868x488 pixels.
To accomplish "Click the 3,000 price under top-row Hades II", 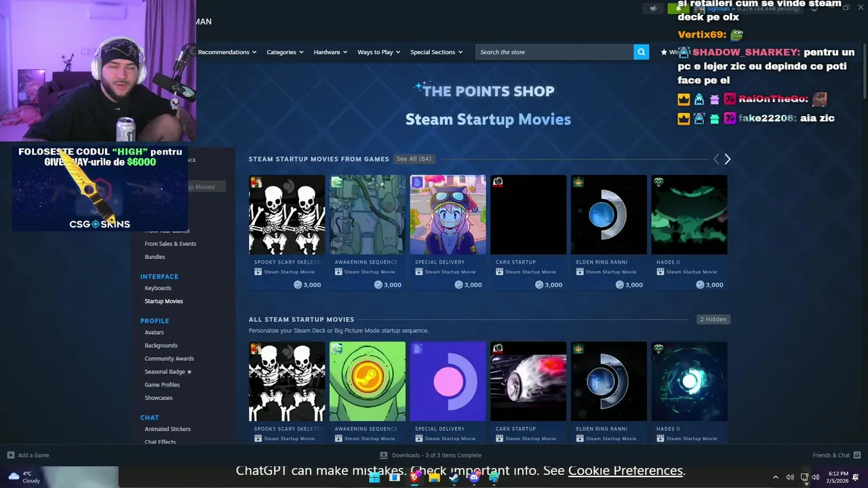I will pyautogui.click(x=709, y=285).
